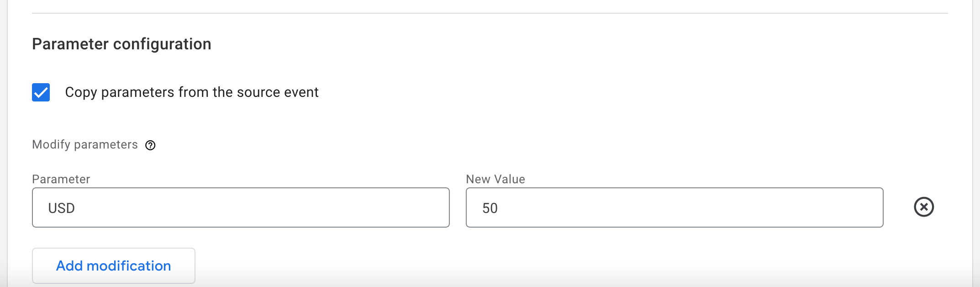Click the question mark for parameter modification help

click(x=151, y=145)
